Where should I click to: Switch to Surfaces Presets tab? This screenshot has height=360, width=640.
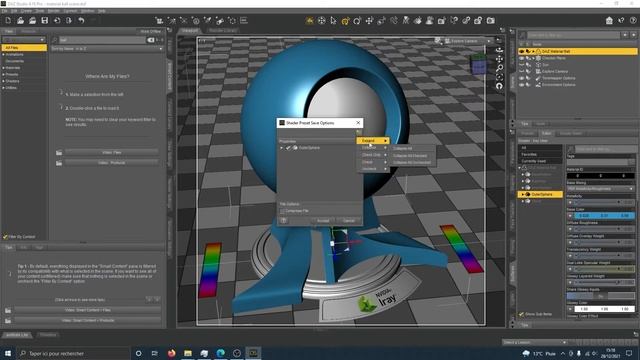527,133
